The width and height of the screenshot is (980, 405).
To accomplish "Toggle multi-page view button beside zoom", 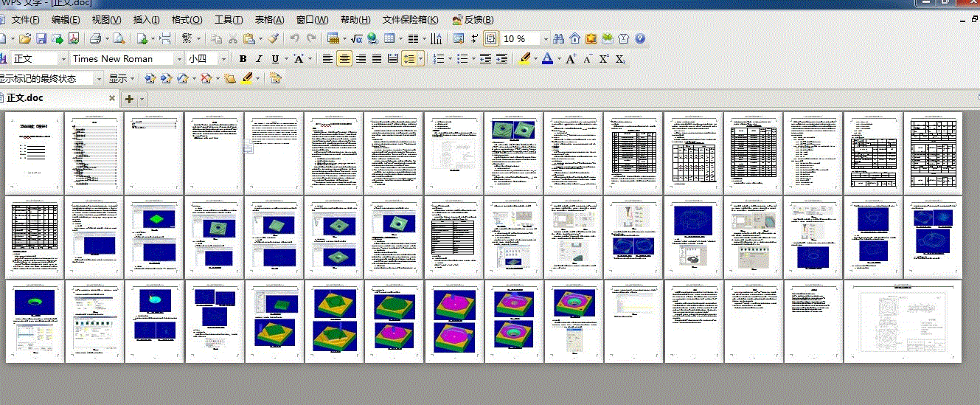I will [x=491, y=38].
